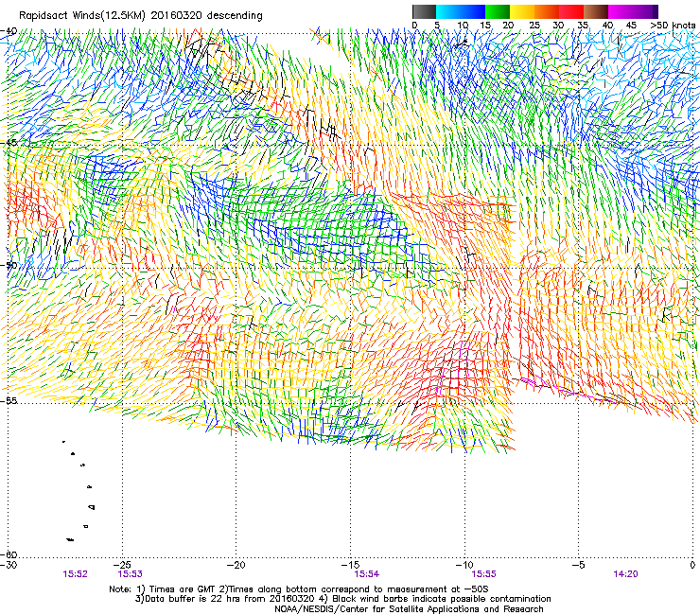The image size is (700, 615).
Task: Click the magenta 40-45 knots color swatch
Action: click(x=621, y=11)
